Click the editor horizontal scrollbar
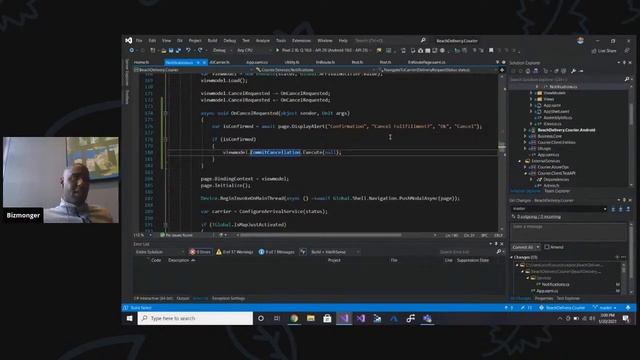Screen dimensions: 640x360 [320, 235]
